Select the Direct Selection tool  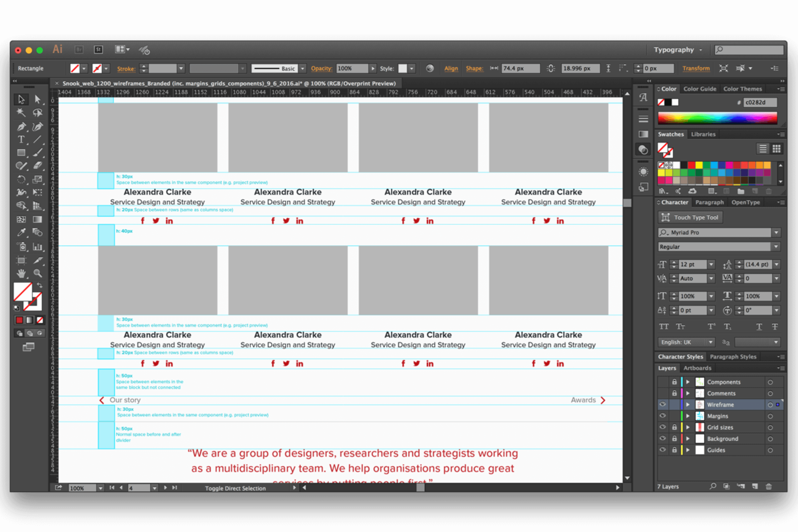(38, 99)
